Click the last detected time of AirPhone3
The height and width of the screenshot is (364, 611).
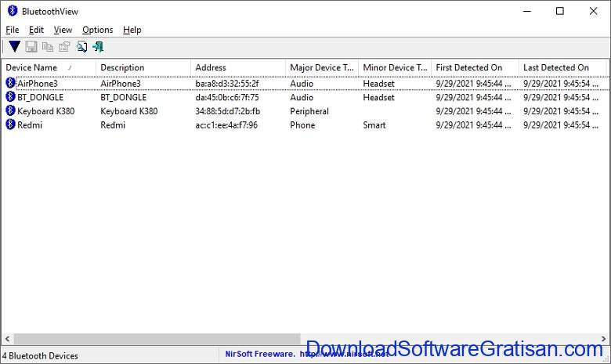click(x=561, y=84)
